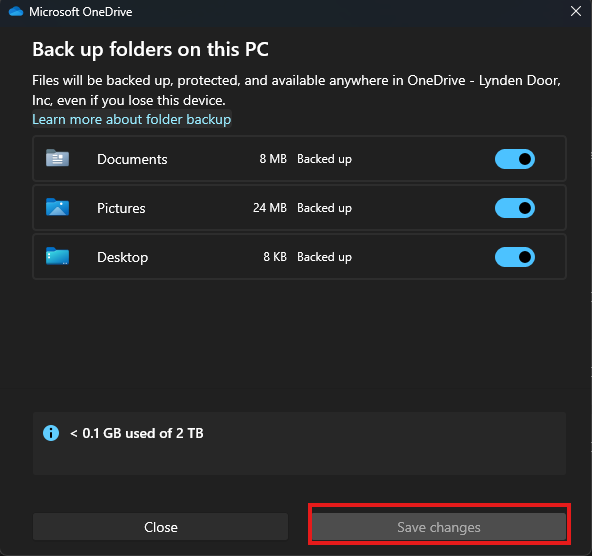592x556 pixels.
Task: Close the Microsoft OneDrive dialog window
Action: pos(576,11)
